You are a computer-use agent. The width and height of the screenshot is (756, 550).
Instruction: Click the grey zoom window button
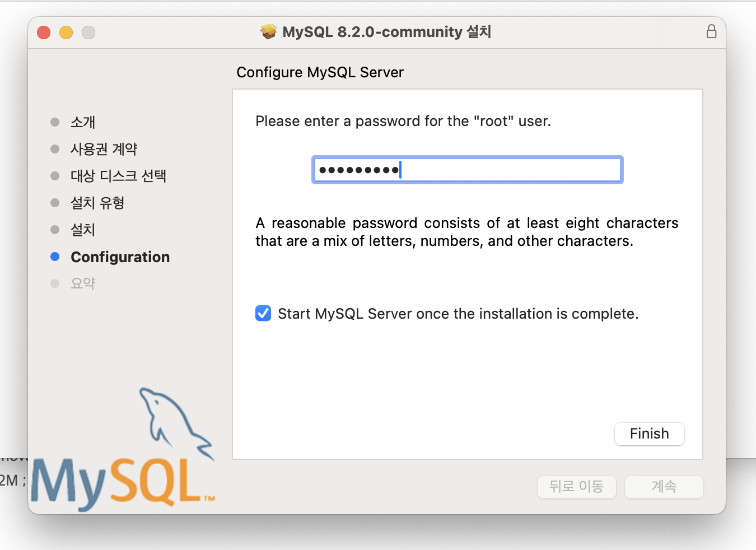(88, 32)
